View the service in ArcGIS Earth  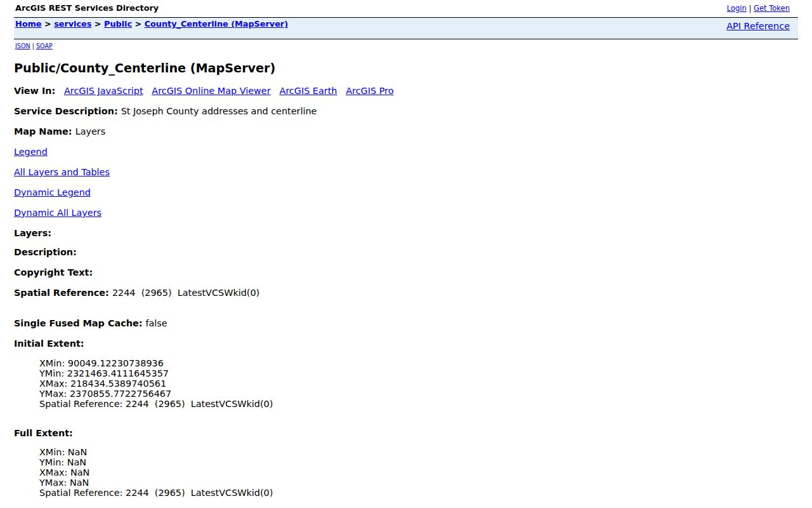[x=308, y=91]
